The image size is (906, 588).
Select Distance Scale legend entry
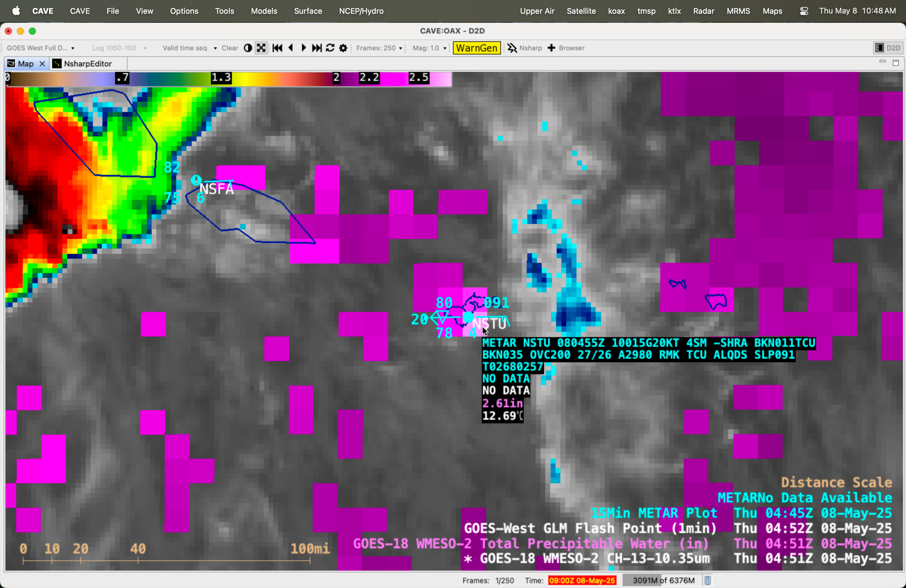(836, 482)
